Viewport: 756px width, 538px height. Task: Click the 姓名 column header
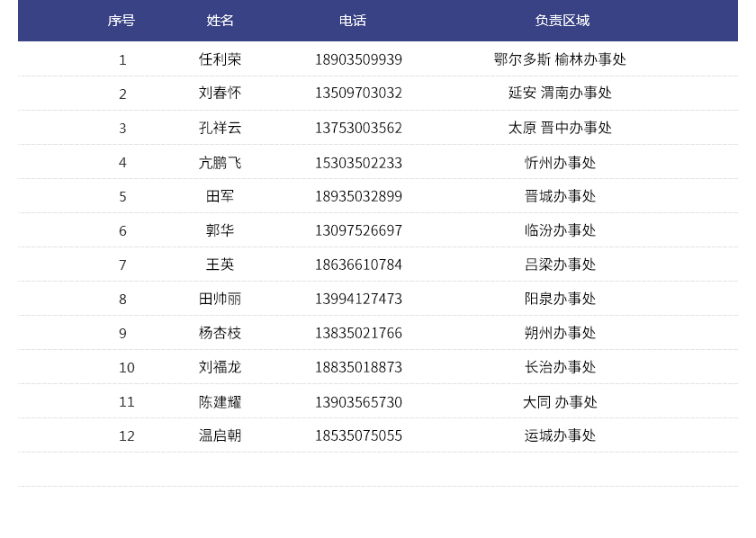click(x=220, y=21)
